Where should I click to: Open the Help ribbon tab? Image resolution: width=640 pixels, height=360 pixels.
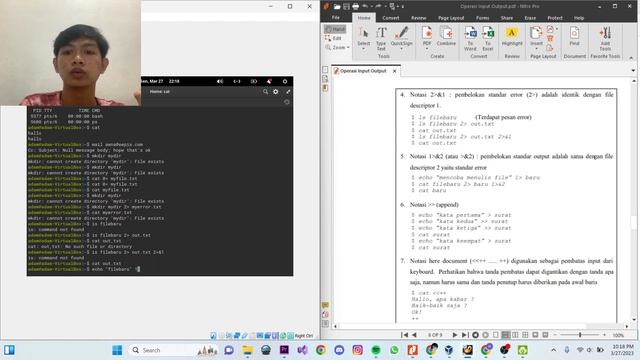click(579, 18)
